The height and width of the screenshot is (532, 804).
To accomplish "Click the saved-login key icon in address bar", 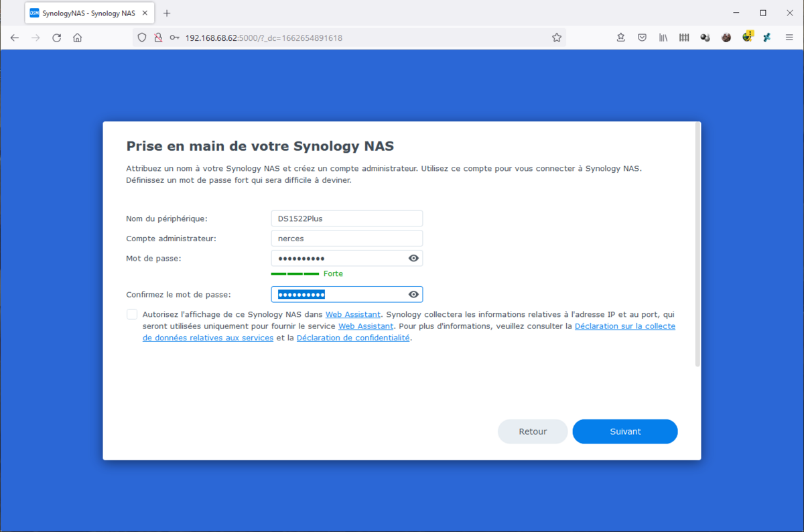I will (x=174, y=38).
